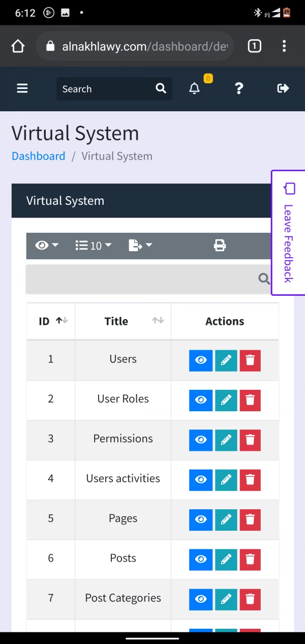The height and width of the screenshot is (644, 305).
Task: Open column visibility dropdown
Action: click(x=47, y=246)
